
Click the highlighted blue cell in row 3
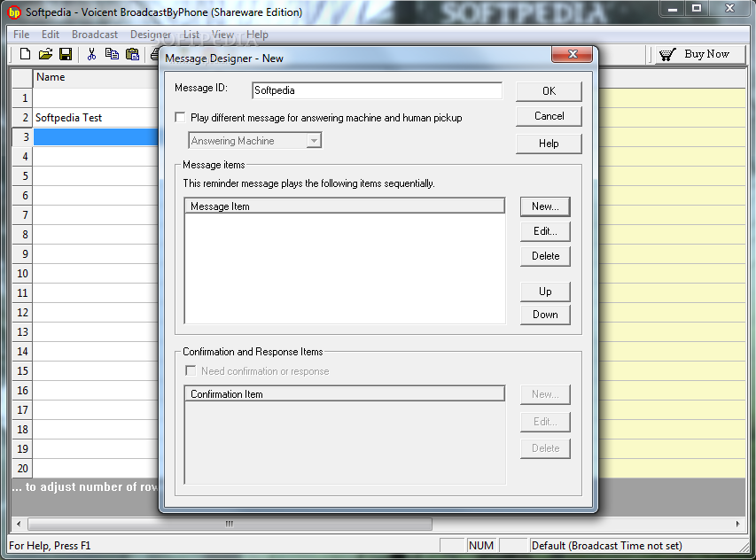96,137
